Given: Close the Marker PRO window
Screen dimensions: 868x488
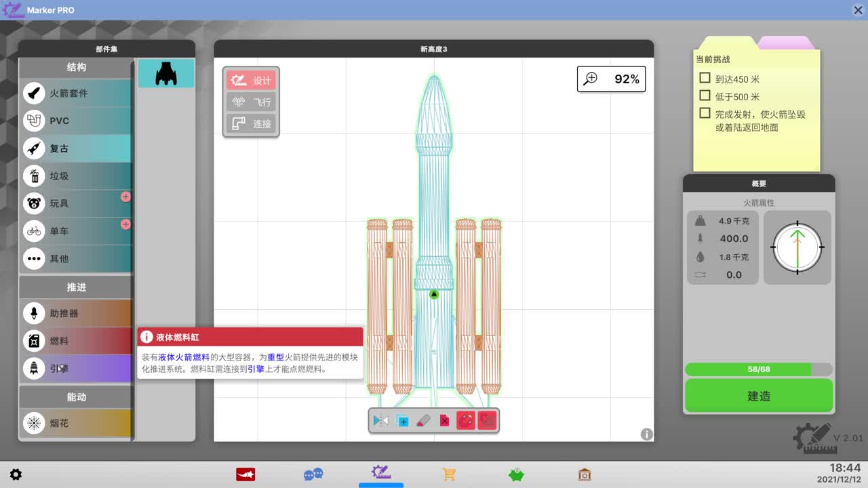Looking at the screenshot, I should [857, 10].
